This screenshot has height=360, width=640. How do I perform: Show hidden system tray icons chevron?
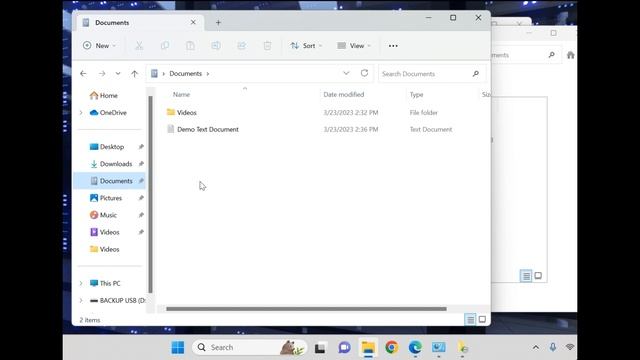(536, 347)
